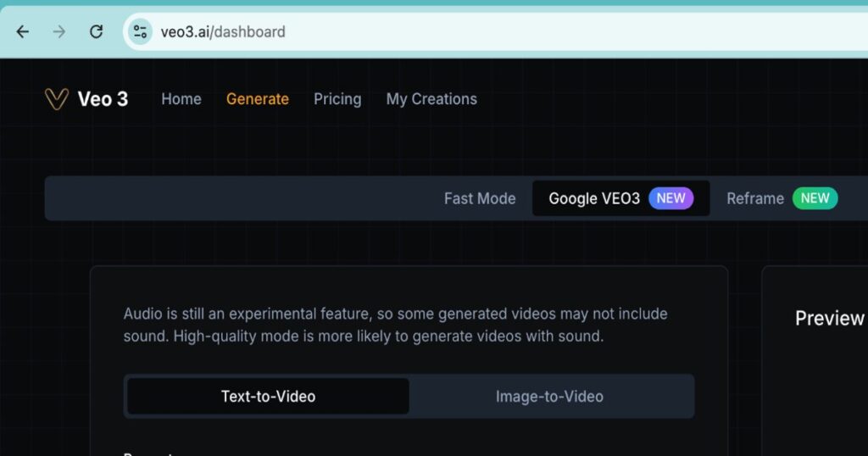Screen dimensions: 868x456
Task: Click the green NEW badge on Reframe
Action: click(815, 198)
